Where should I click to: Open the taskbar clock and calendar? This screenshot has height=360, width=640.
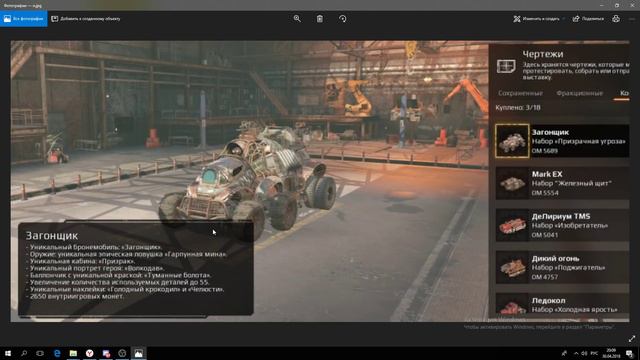611,353
